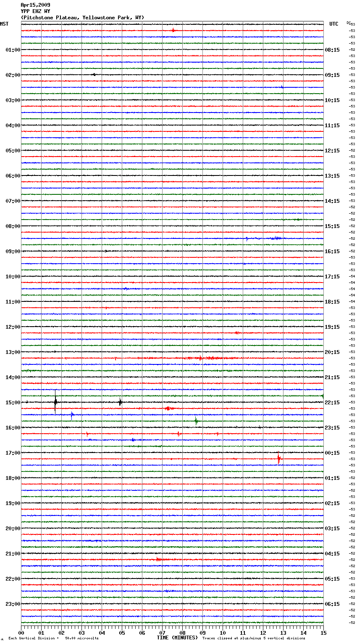Click the 04:15 UTC time label

pos(332,554)
